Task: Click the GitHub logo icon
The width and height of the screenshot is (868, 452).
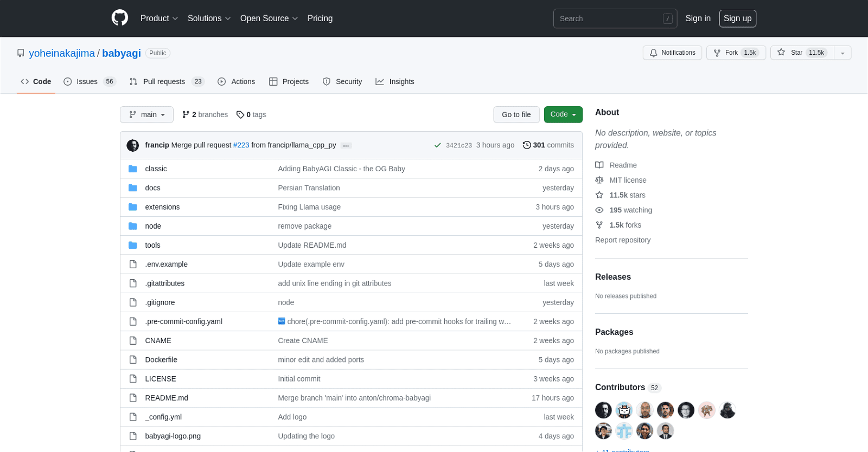Action: coord(120,18)
